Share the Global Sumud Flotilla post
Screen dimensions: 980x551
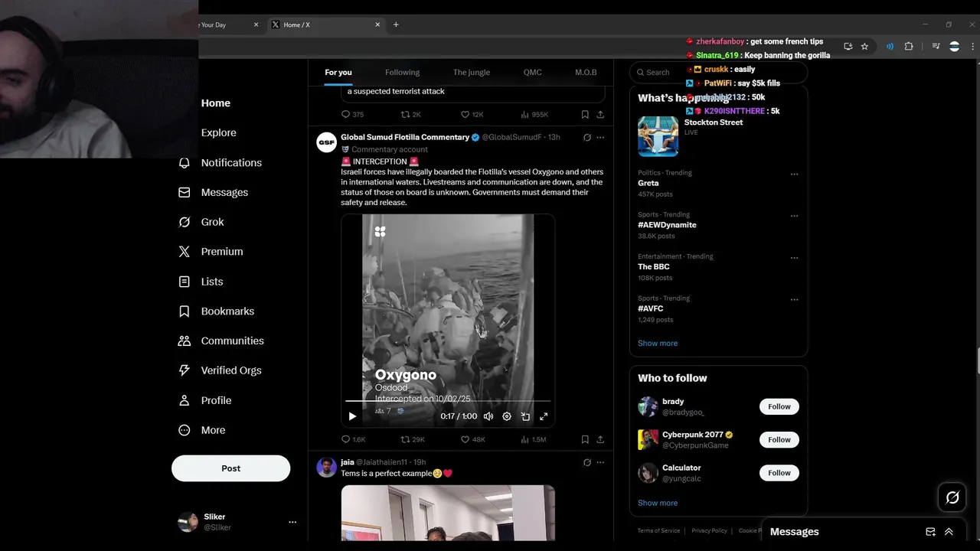pos(600,439)
